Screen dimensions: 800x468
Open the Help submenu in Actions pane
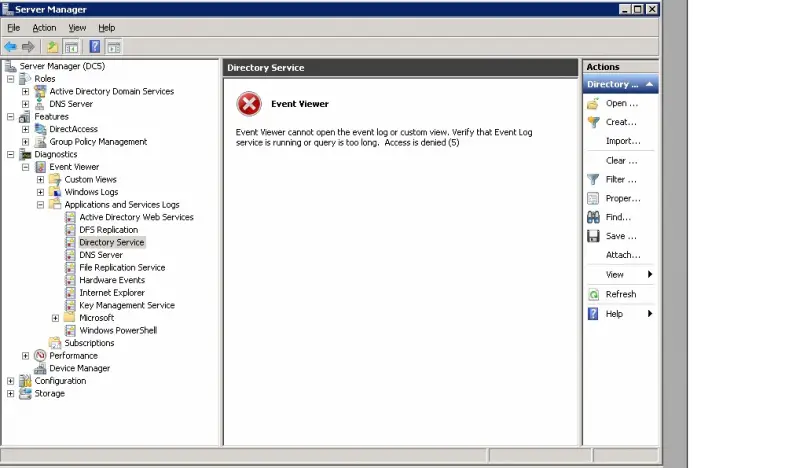click(620, 314)
